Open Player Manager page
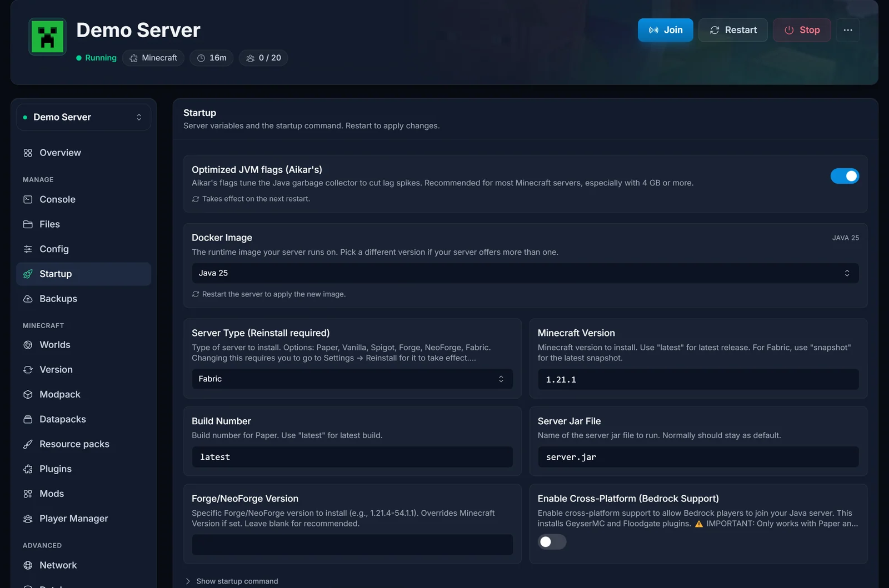889x588 pixels. pyautogui.click(x=83, y=519)
